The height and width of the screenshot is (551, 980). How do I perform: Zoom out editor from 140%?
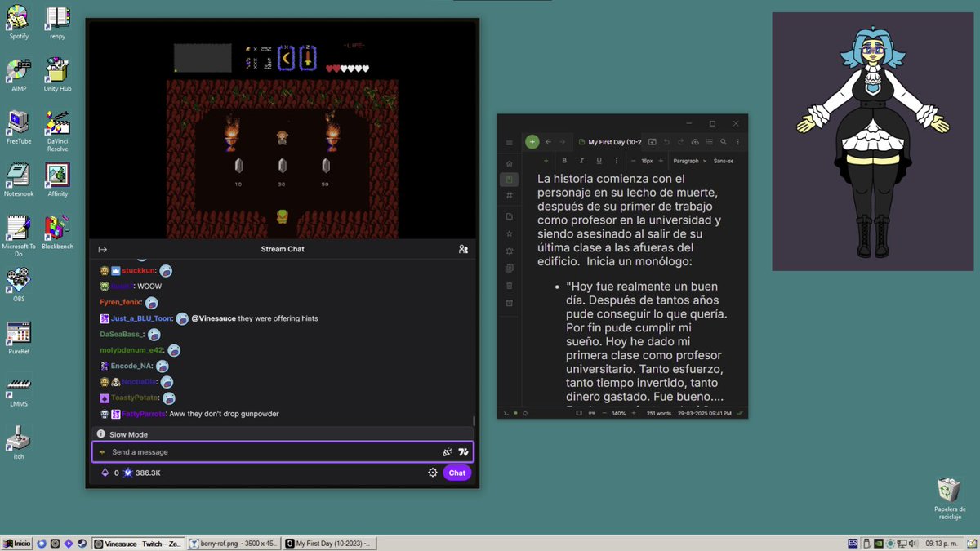[604, 413]
